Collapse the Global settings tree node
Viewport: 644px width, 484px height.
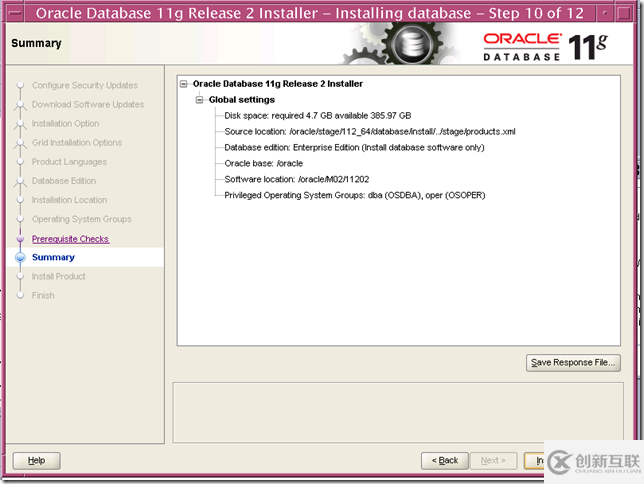point(200,100)
